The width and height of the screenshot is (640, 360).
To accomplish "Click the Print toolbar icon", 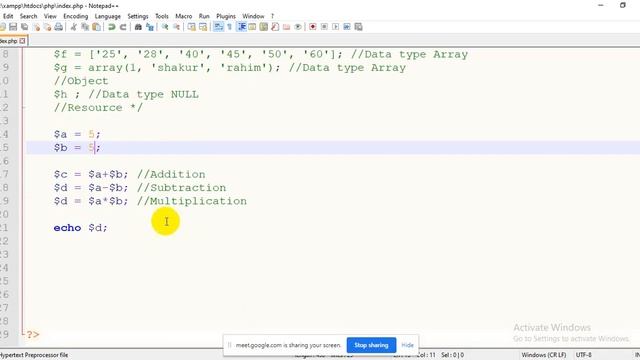I will click(59, 27).
